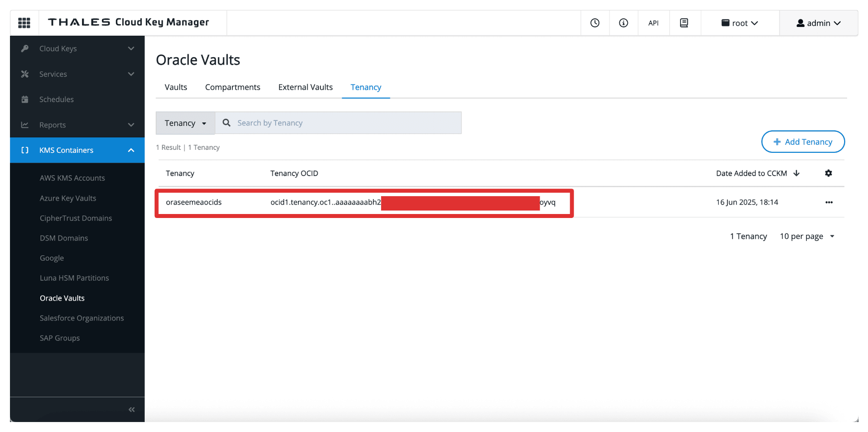The image size is (868, 432).
Task: Click the clock history icon in header
Action: coord(595,23)
